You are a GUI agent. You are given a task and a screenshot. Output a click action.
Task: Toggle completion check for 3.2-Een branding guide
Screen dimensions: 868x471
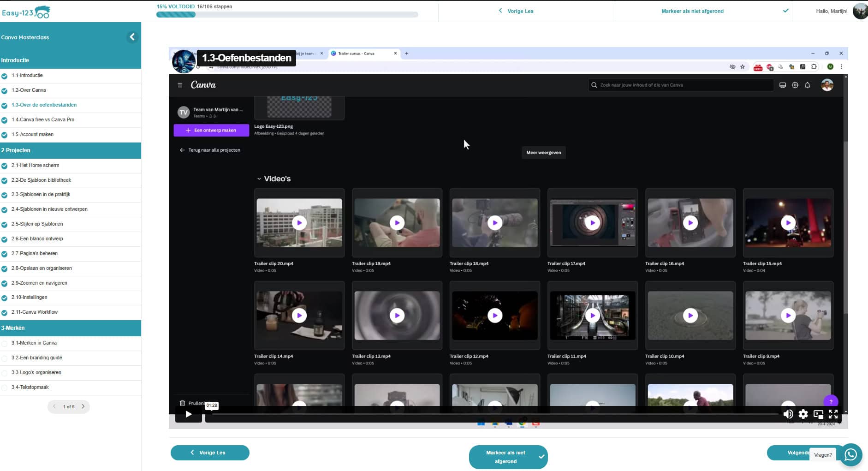pyautogui.click(x=5, y=358)
